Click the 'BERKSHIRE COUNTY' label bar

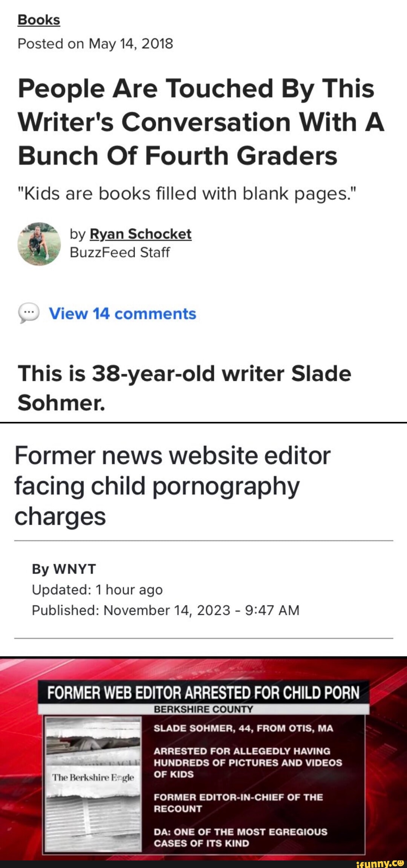(x=203, y=709)
